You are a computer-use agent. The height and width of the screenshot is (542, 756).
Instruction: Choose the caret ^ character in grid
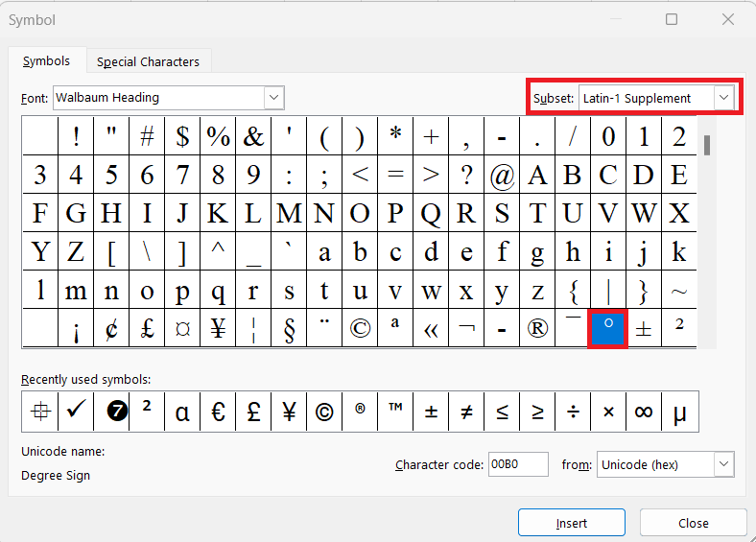218,251
